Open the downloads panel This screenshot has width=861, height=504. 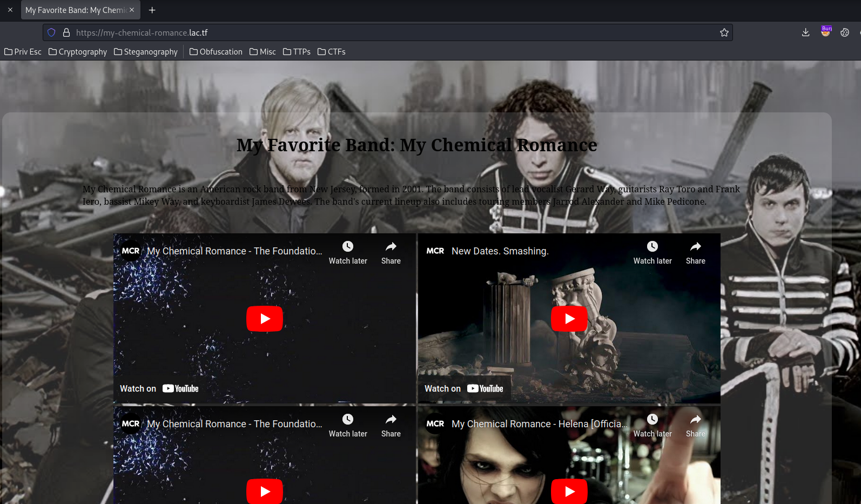click(x=805, y=32)
